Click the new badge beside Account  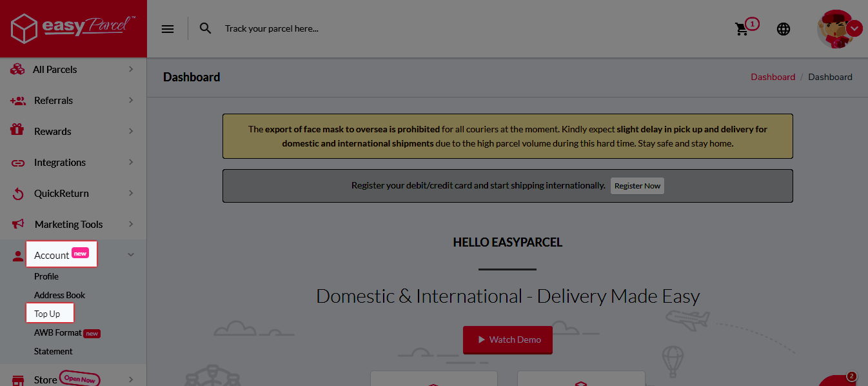[x=80, y=254]
